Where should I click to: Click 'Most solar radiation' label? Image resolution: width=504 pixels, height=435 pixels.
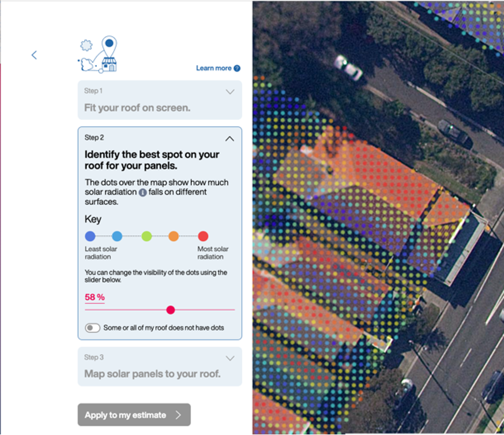click(x=213, y=253)
